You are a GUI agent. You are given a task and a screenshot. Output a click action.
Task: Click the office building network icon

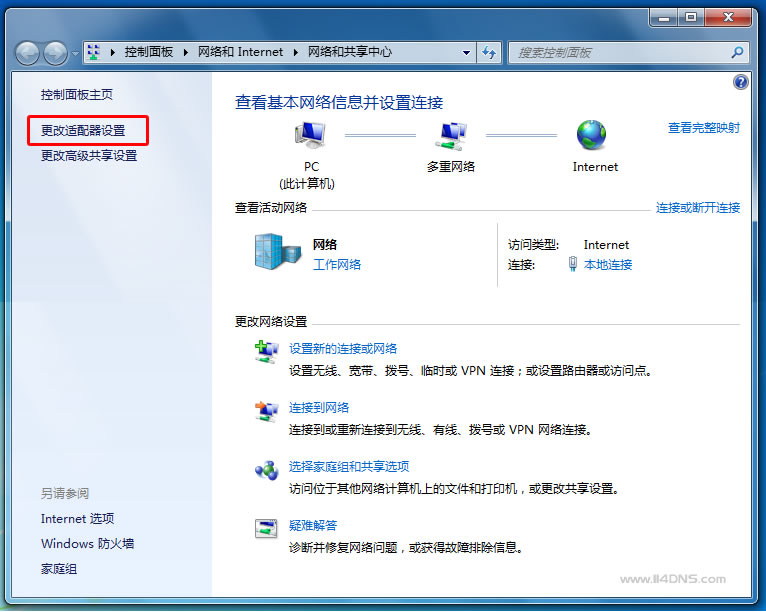point(277,252)
